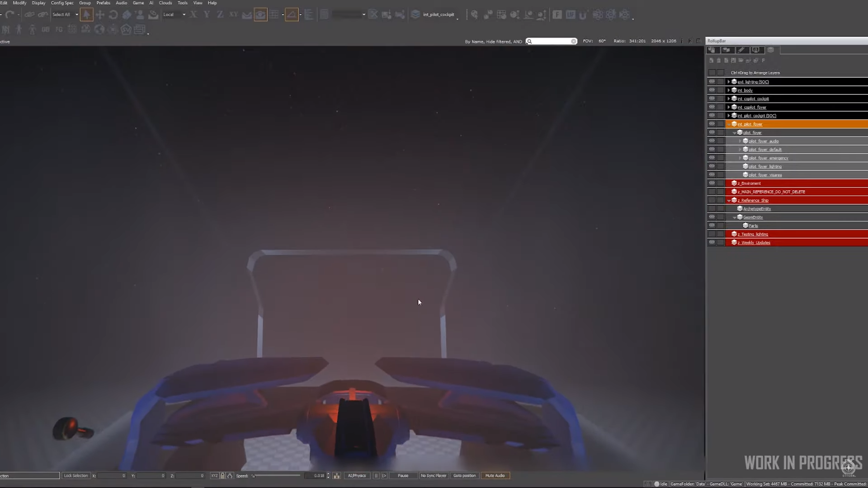Switch to the Display settings tab in RollupBar
This screenshot has width=868, height=488.
coord(756,50)
